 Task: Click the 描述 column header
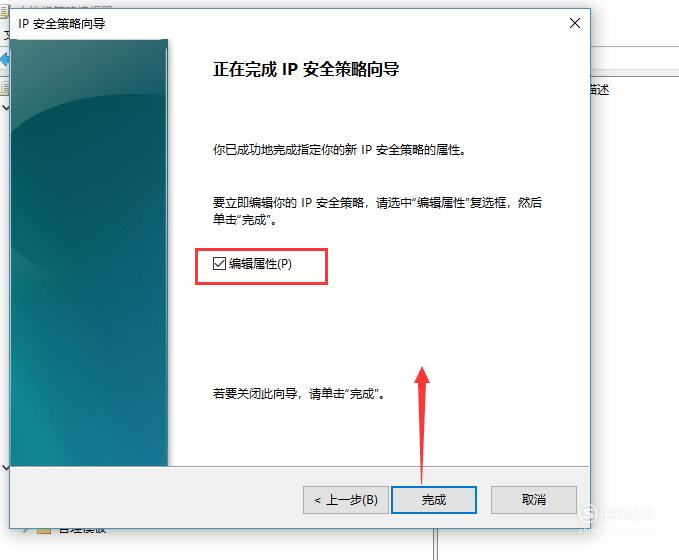click(600, 90)
